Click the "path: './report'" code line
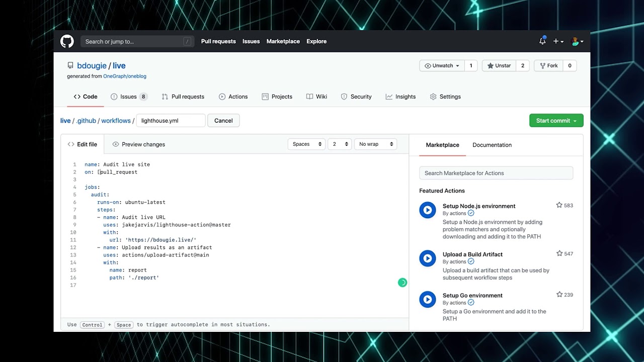Image resolution: width=644 pixels, height=362 pixels. (x=134, y=278)
